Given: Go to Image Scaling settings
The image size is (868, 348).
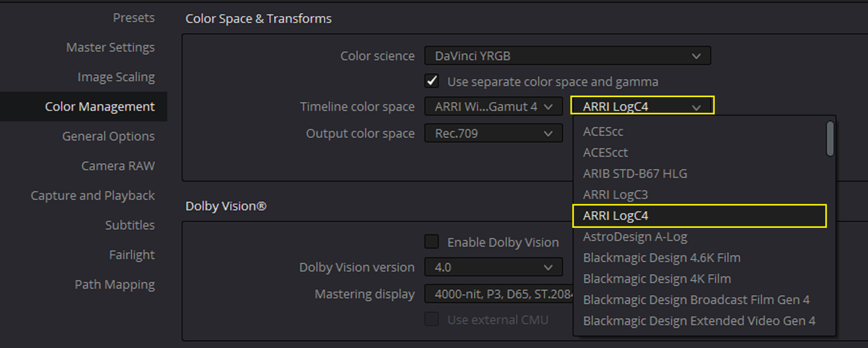Looking at the screenshot, I should (x=116, y=77).
